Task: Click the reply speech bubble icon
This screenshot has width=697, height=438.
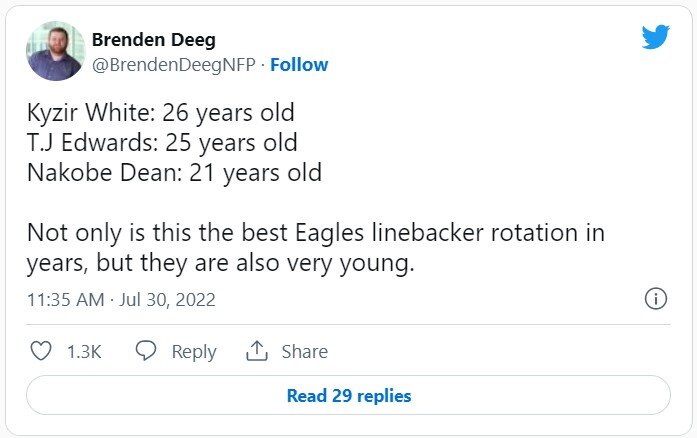Action: 146,351
